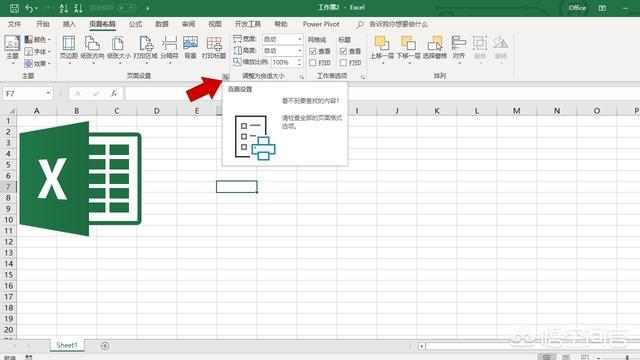The image size is (640, 360).
Task: Switch to Normal view in status bar
Action: pos(547,358)
